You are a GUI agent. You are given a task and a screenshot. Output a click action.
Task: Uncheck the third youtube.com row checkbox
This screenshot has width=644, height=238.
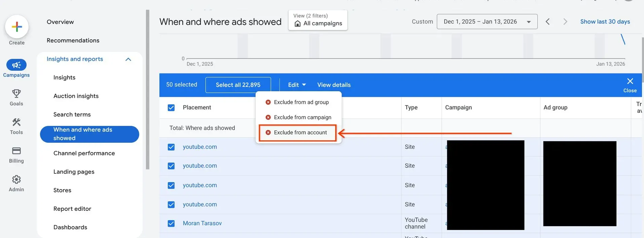pos(171,185)
